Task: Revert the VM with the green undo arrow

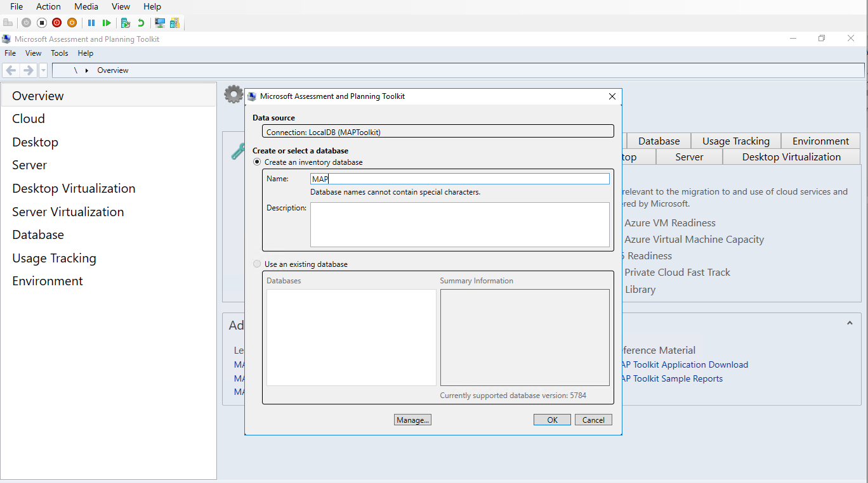Action: (x=141, y=23)
